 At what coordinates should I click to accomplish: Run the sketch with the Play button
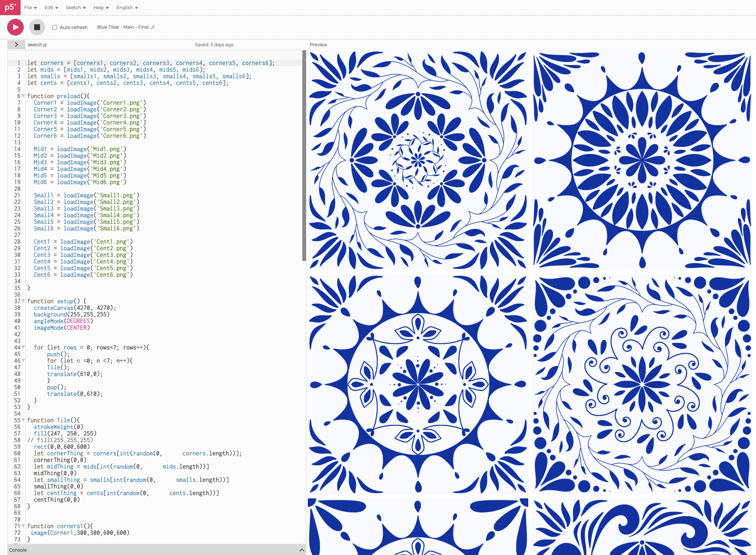tap(15, 27)
